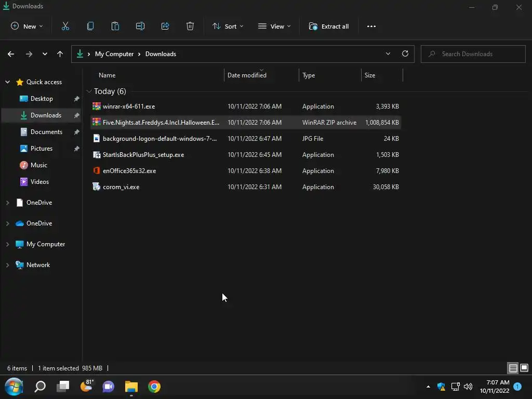Open Task View on taskbar
This screenshot has width=532, height=399.
click(x=63, y=387)
